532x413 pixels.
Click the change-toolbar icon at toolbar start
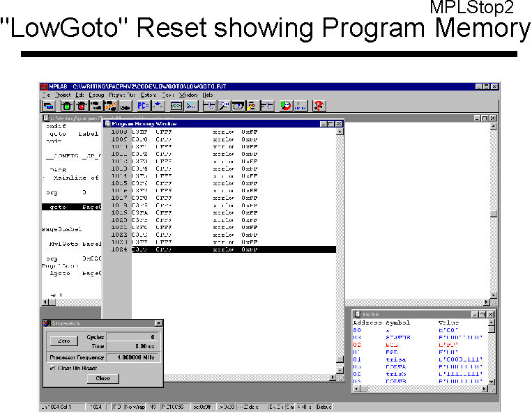(48, 106)
